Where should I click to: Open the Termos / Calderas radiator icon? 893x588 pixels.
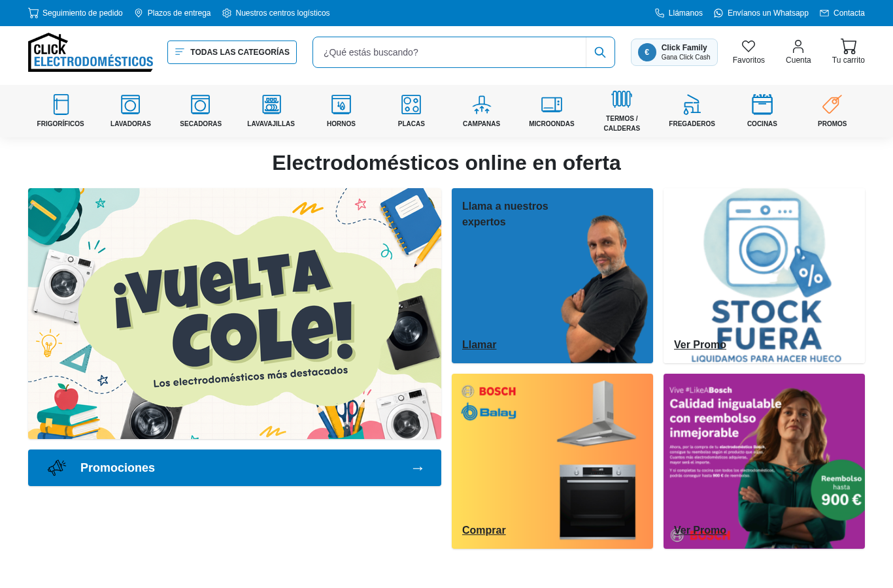[x=622, y=99]
